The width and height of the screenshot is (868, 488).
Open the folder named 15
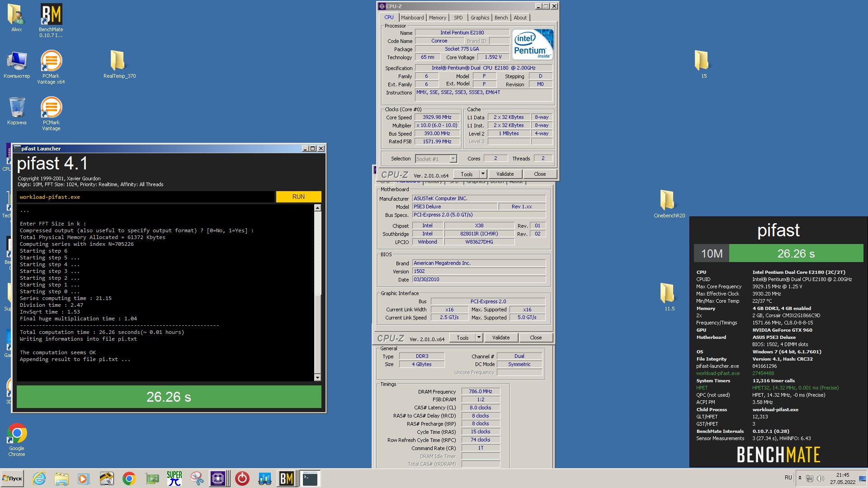click(702, 64)
